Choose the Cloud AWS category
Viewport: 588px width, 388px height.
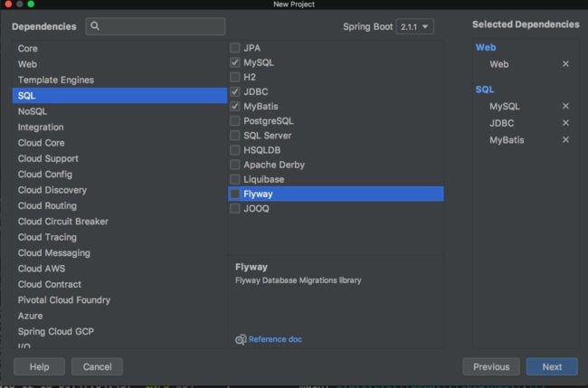119,269
